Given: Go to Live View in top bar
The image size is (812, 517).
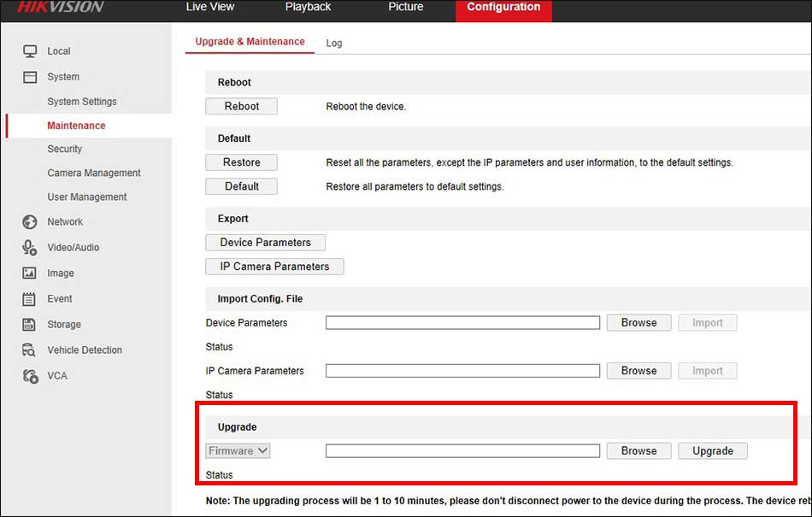Looking at the screenshot, I should coord(209,7).
